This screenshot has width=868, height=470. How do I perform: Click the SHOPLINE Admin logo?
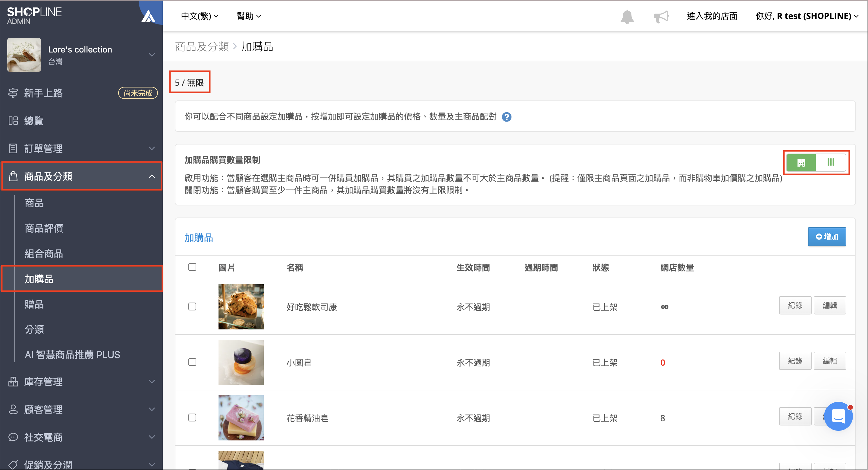[34, 15]
